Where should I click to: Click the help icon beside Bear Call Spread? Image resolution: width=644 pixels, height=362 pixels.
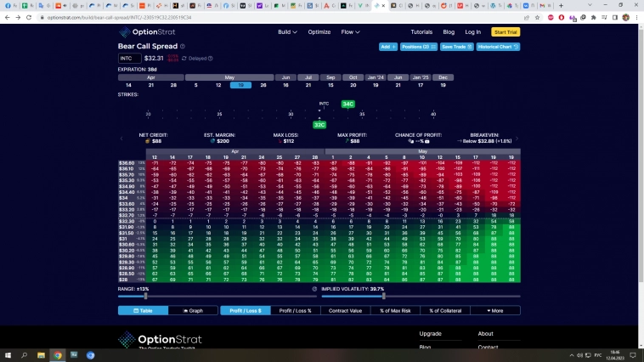[183, 47]
